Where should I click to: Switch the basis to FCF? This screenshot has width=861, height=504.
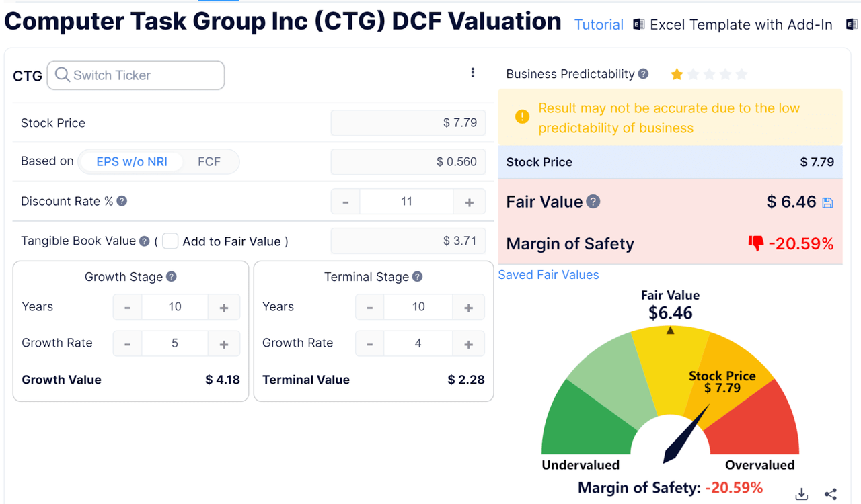click(209, 161)
